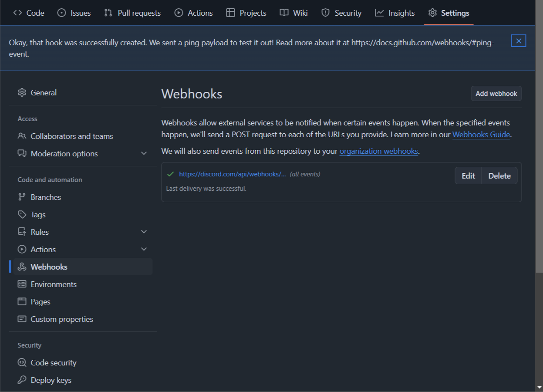Open the Webhooks Guide link
This screenshot has width=543, height=392.
[x=481, y=135]
